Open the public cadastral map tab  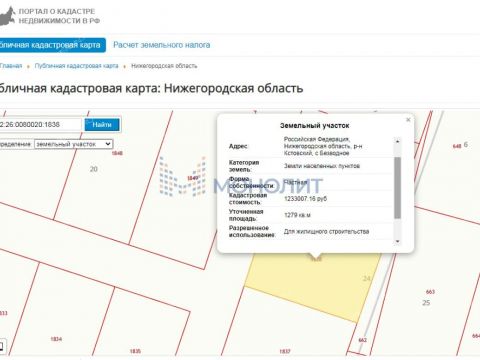(52, 45)
